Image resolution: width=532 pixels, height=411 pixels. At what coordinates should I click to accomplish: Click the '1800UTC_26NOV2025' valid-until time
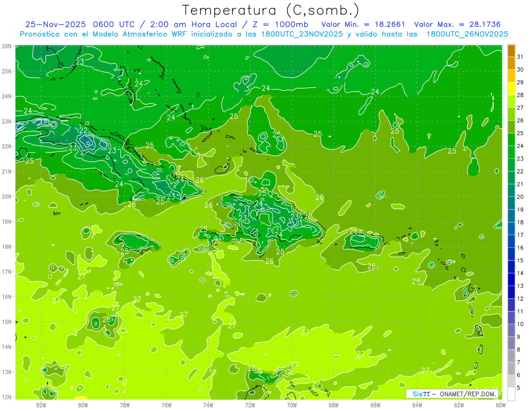point(467,34)
